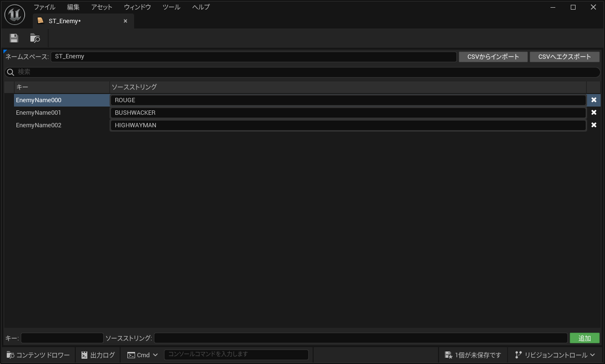The image size is (605, 364).
Task: Switch to the ST_Enemy* tab
Action: [x=84, y=21]
